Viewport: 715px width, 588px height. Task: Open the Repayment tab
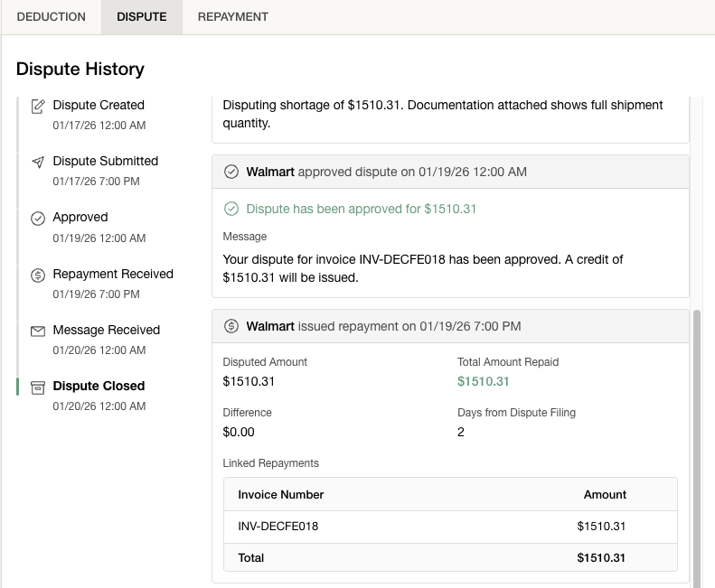[x=232, y=17]
